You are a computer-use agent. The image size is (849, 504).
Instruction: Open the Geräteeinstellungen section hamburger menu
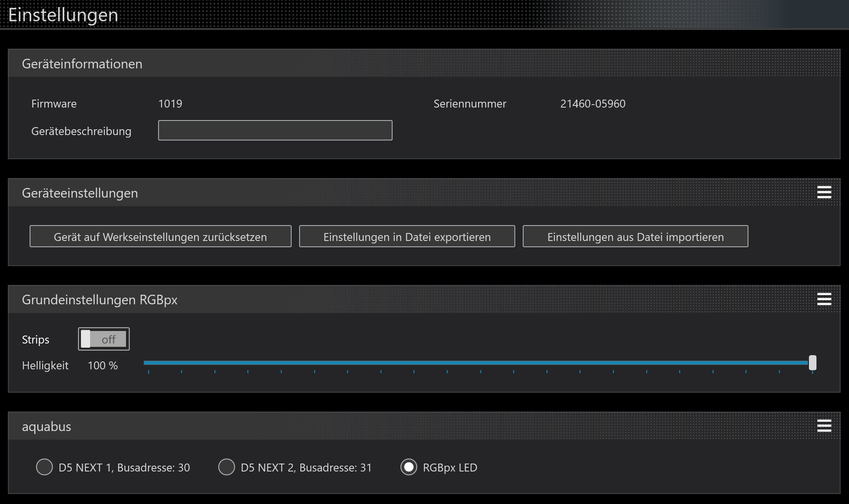click(824, 192)
